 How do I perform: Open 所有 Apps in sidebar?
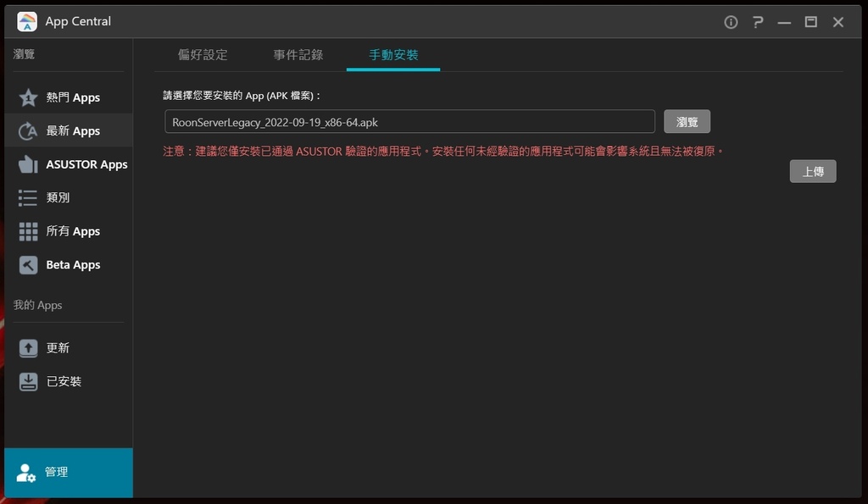pyautogui.click(x=69, y=231)
